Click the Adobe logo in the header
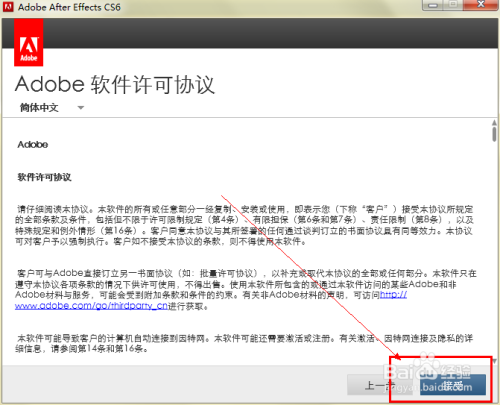The image size is (500, 405). 29,42
